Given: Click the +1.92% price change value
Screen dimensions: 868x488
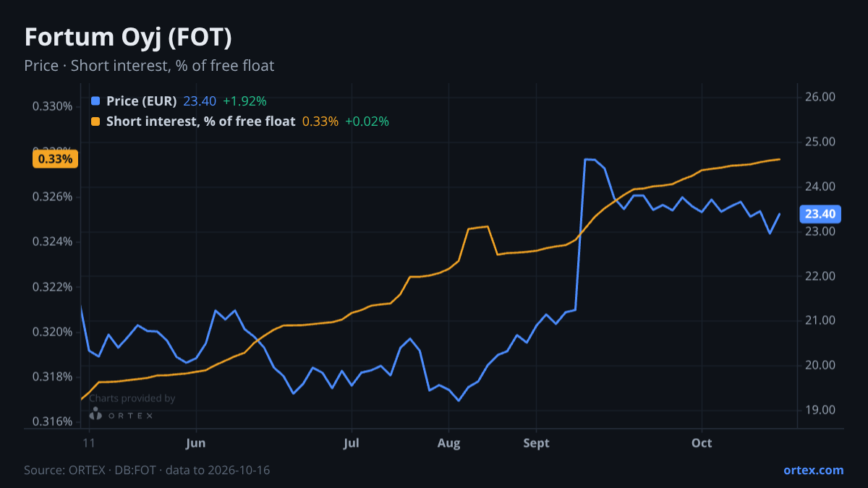Looking at the screenshot, I should (244, 100).
